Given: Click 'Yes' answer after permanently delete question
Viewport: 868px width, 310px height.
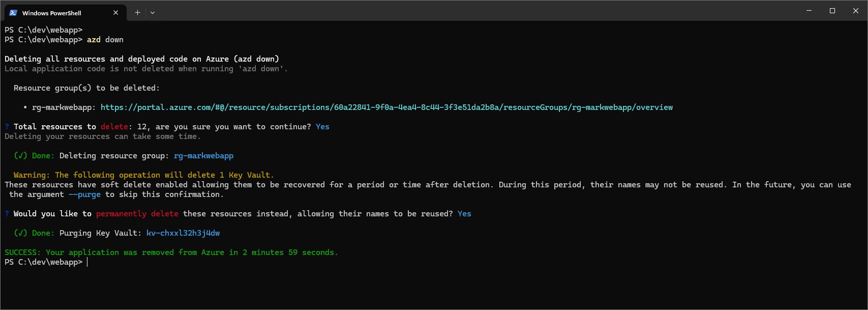Looking at the screenshot, I should (x=464, y=214).
